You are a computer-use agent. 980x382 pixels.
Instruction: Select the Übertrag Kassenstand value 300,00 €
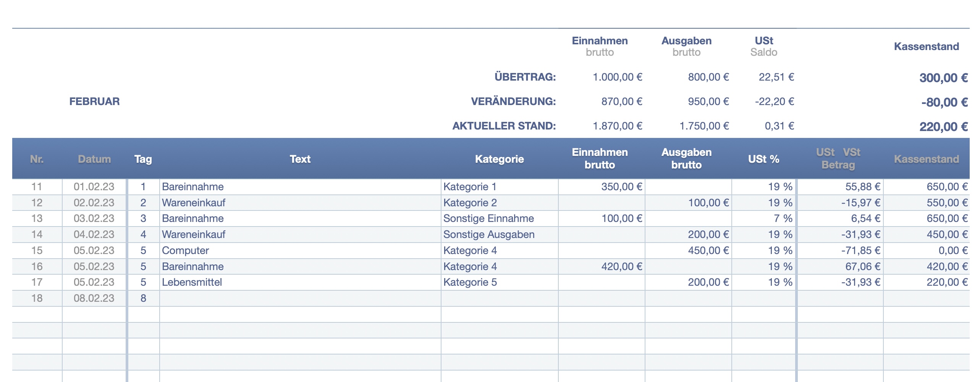(x=943, y=78)
